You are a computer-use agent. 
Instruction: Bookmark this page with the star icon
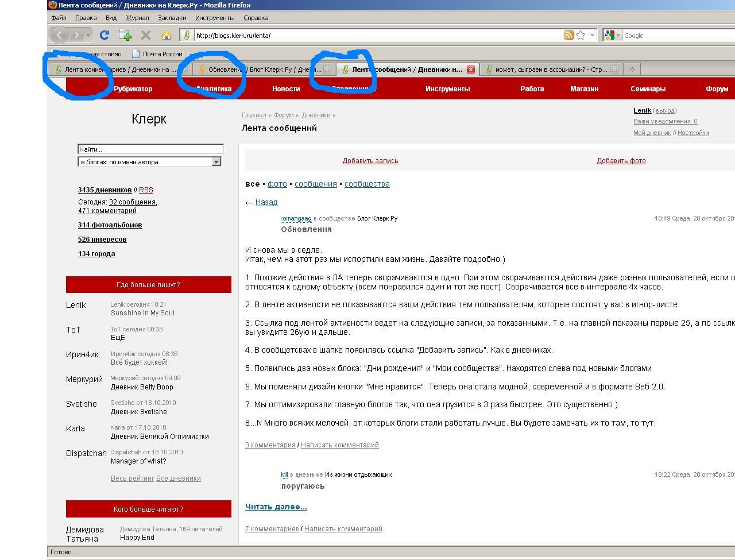[x=581, y=35]
